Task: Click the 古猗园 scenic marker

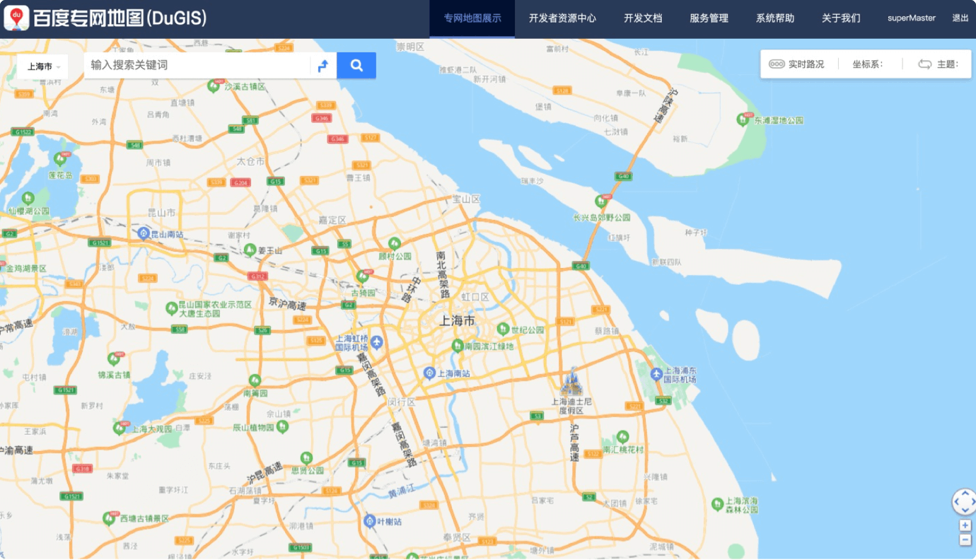Action: (363, 276)
